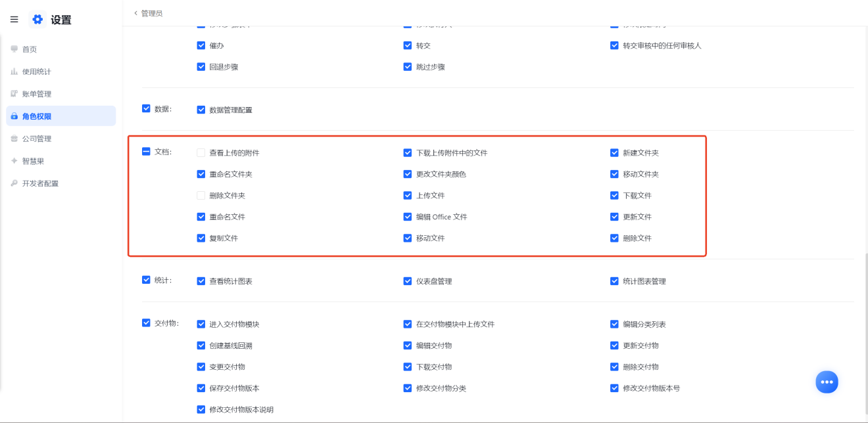
Task: Uncheck 变更交付物 permission
Action: pyautogui.click(x=201, y=367)
